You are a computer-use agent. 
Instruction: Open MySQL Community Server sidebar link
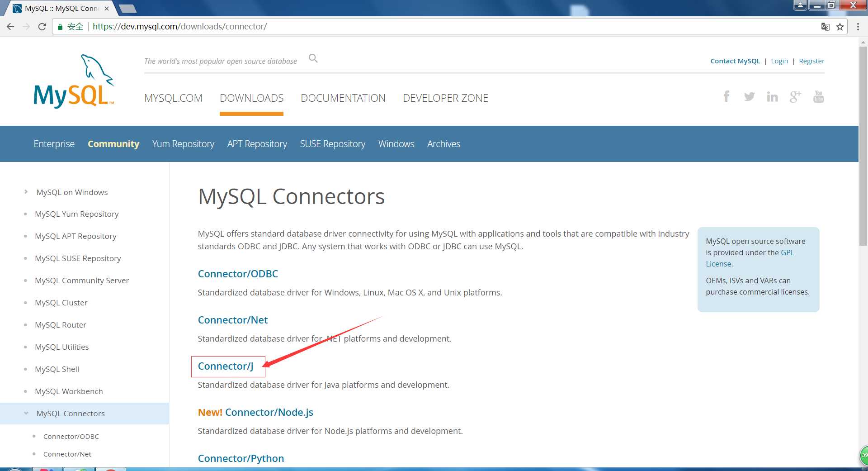click(x=82, y=281)
